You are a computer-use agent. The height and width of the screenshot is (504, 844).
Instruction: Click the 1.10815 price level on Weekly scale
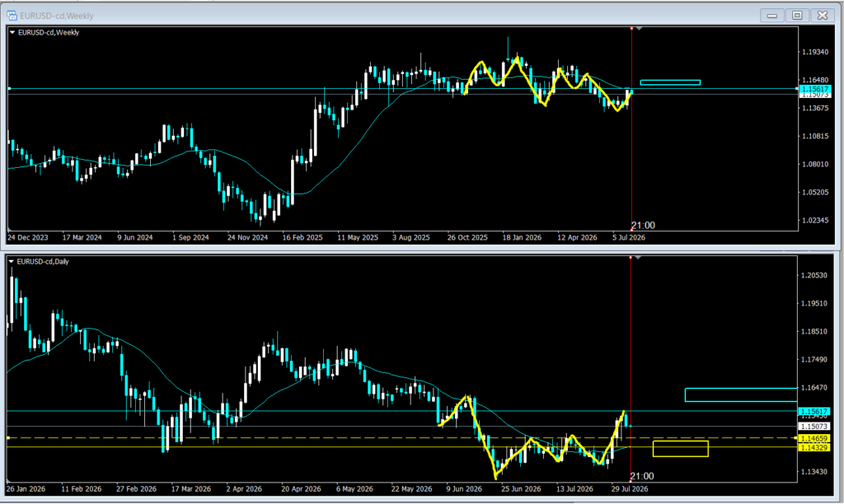pos(815,136)
